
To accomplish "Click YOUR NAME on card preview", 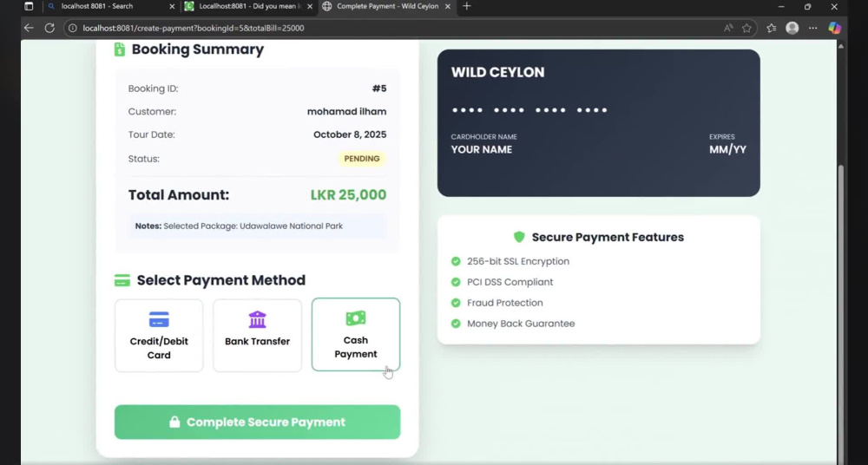I will tap(482, 149).
